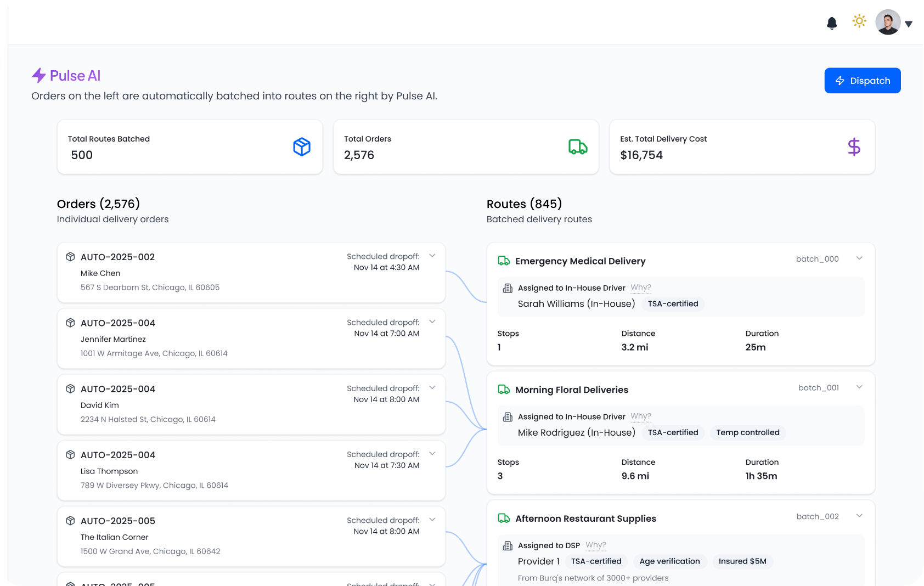This screenshot has width=924, height=586.
Task: Expand Jennifer Martinez's order card chevron
Action: (432, 322)
